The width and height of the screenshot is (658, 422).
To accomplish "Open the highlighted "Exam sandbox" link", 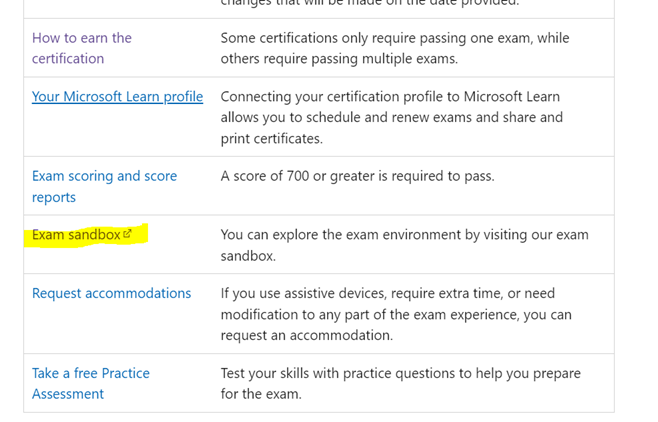I will (76, 235).
